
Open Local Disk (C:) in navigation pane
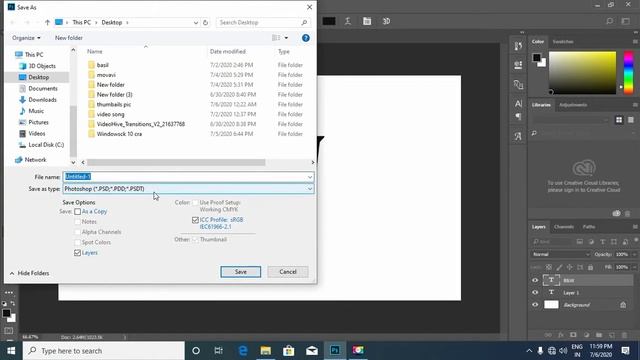46,145
